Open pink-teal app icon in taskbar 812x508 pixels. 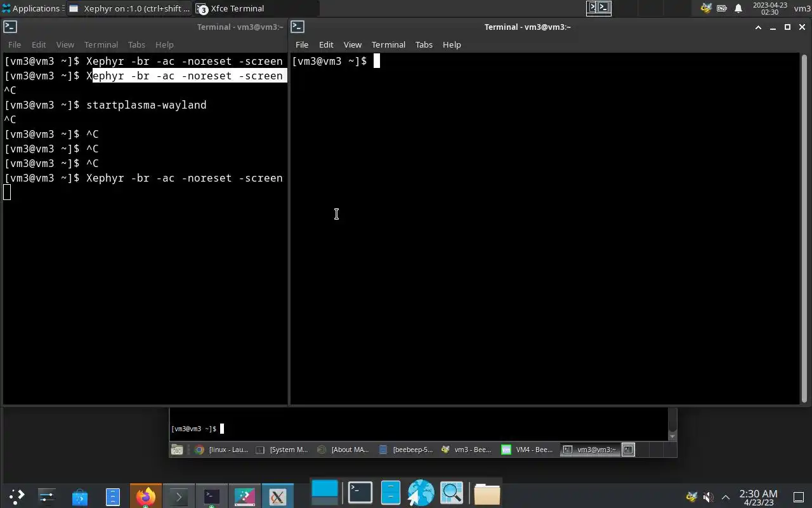[x=244, y=496]
